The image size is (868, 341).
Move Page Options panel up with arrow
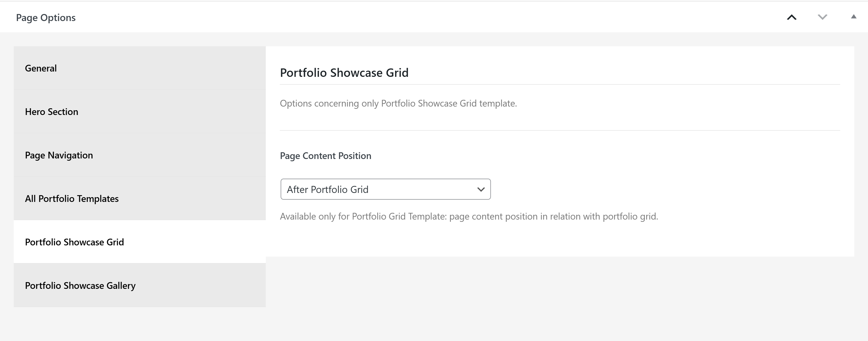coord(791,17)
